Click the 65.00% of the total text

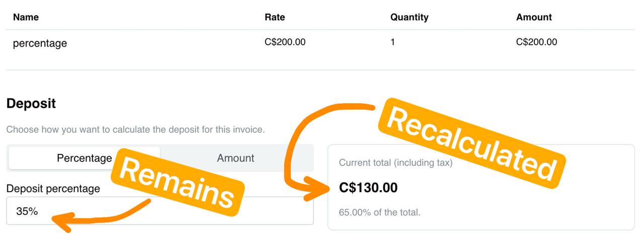pyautogui.click(x=379, y=212)
